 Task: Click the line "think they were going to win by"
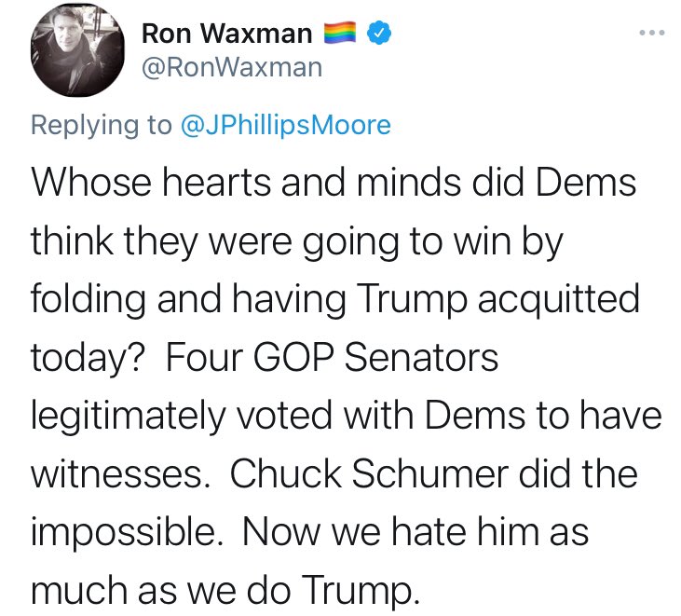coord(298,241)
